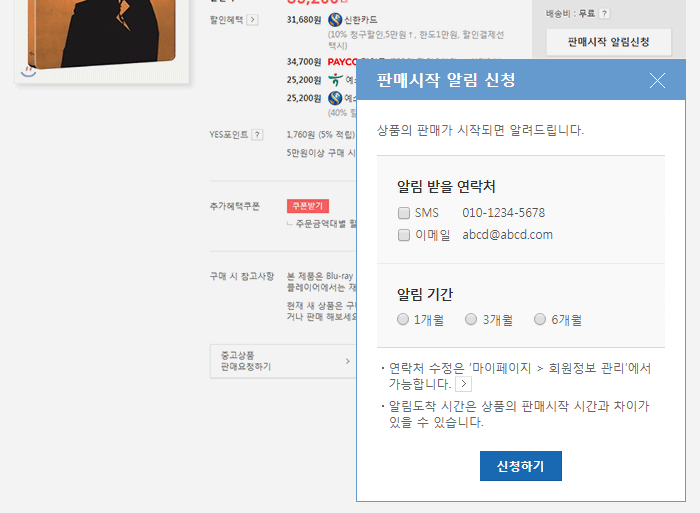Click the 신한카드 logo icon
The height and width of the screenshot is (513, 700).
[x=335, y=20]
